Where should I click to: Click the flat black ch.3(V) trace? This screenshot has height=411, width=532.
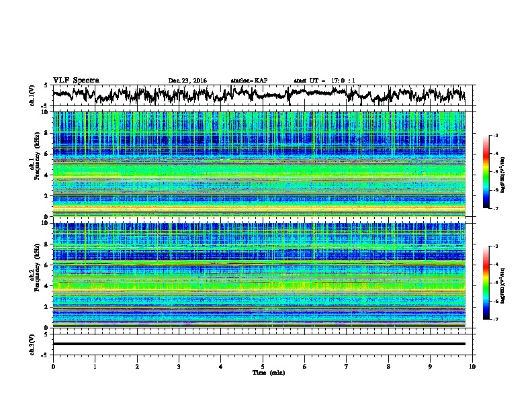259,344
